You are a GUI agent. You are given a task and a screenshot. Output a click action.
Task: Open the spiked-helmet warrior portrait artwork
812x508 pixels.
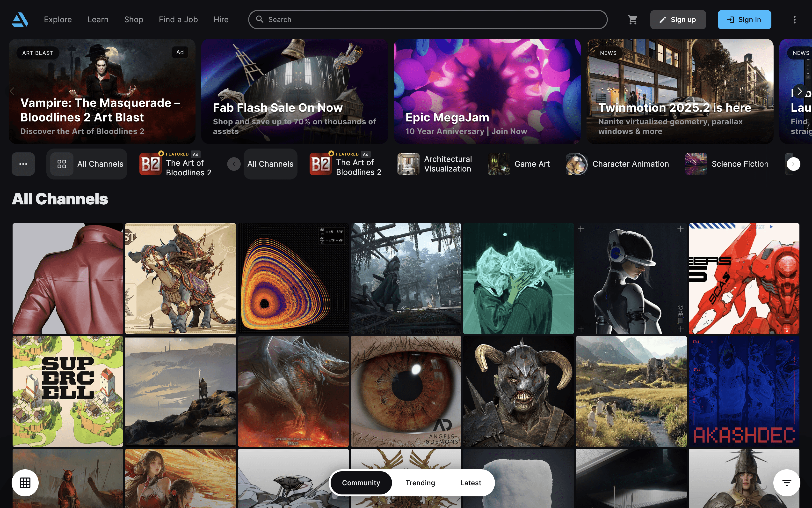tap(744, 478)
